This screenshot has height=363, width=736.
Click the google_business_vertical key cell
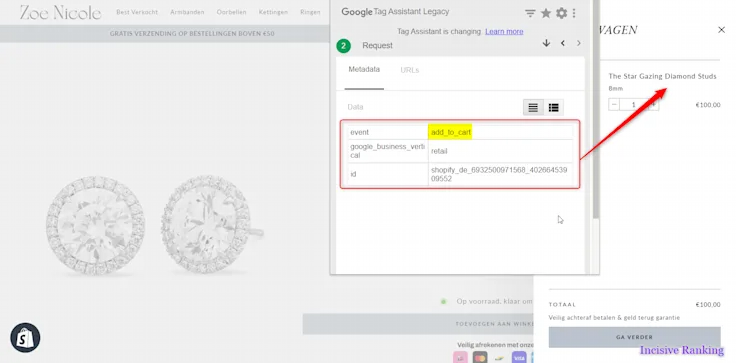[x=388, y=151]
